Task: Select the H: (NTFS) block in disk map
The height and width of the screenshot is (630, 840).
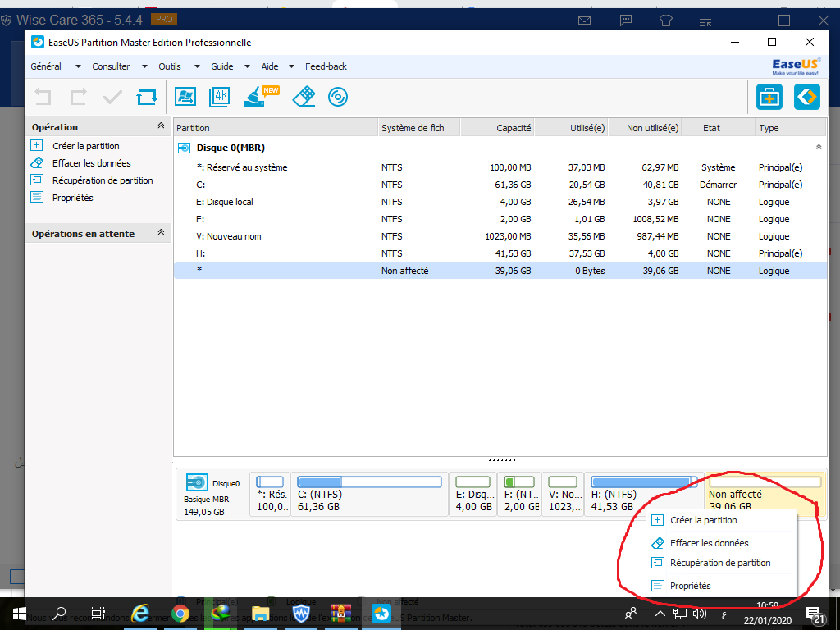Action: [x=644, y=494]
